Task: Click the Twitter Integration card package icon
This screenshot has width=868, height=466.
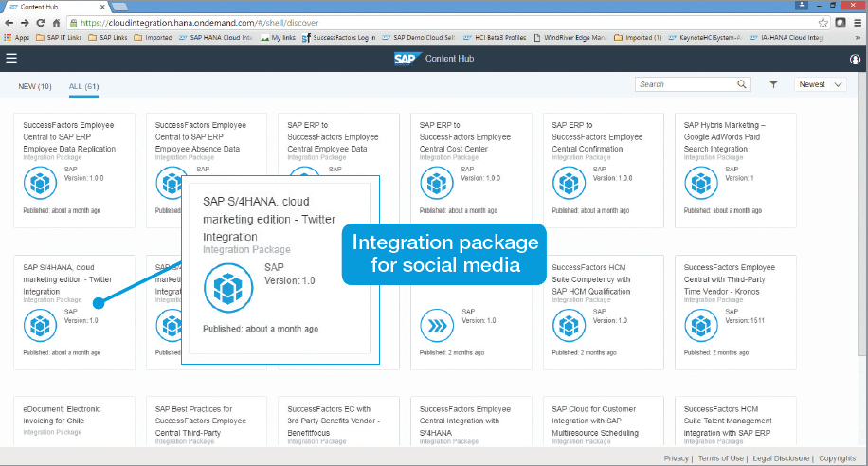Action: 40,325
